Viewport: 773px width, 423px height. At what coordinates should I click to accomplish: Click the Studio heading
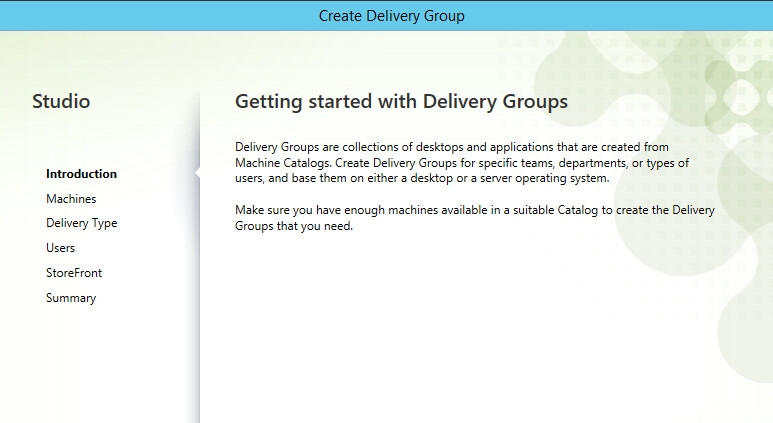(61, 102)
